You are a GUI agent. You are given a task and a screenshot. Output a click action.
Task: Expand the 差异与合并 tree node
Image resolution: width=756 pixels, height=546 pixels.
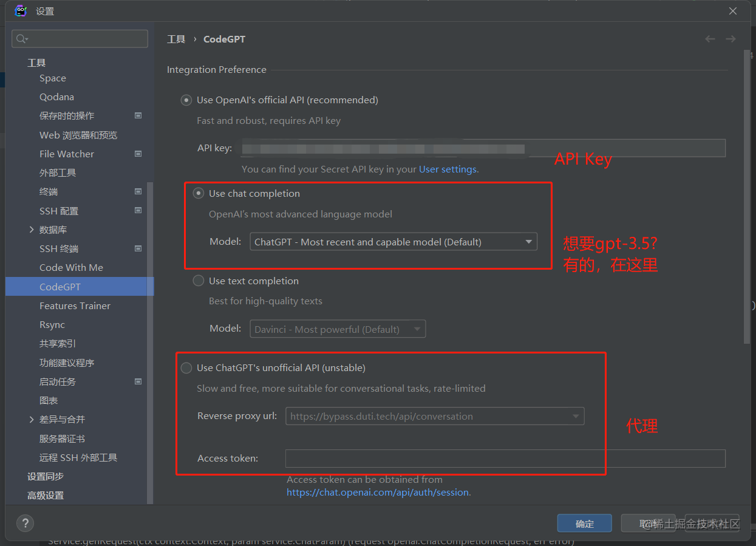32,420
